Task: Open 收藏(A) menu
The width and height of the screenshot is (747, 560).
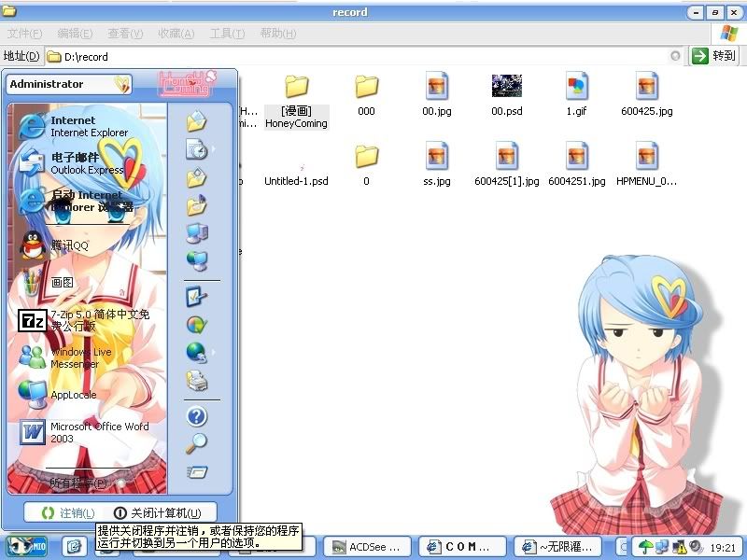Action: (176, 34)
